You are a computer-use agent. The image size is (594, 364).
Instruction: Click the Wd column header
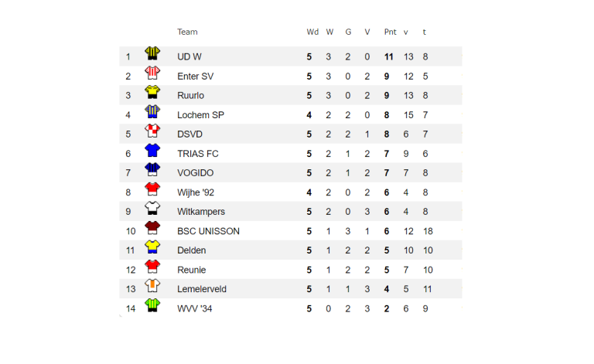tap(312, 32)
